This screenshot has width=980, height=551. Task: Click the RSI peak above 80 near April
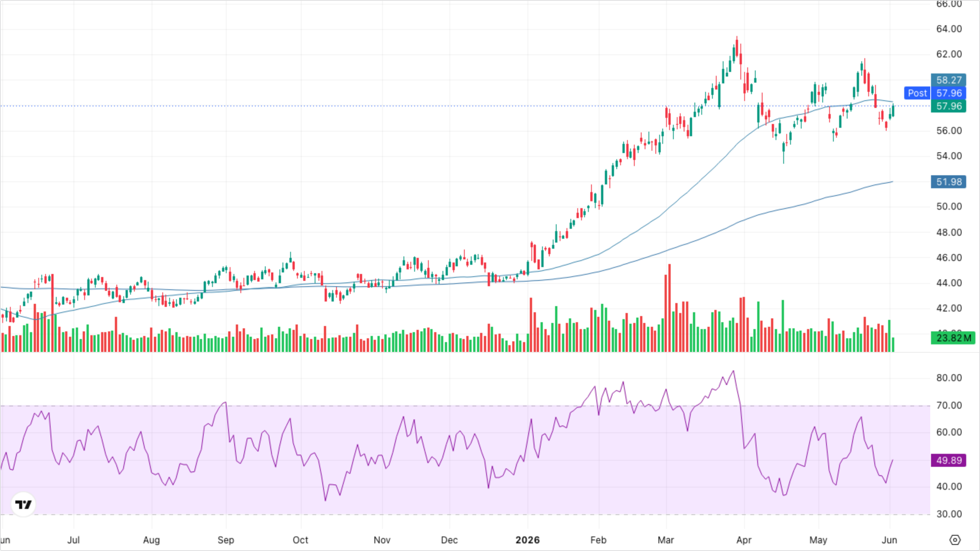(733, 371)
